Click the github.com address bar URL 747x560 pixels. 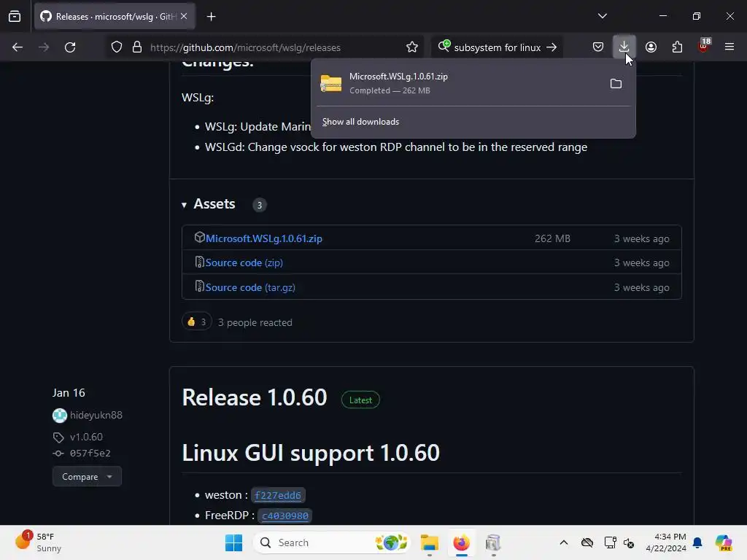pos(245,47)
